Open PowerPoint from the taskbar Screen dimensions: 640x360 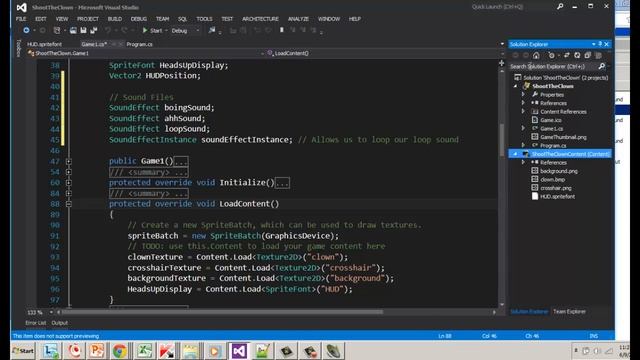[97, 351]
